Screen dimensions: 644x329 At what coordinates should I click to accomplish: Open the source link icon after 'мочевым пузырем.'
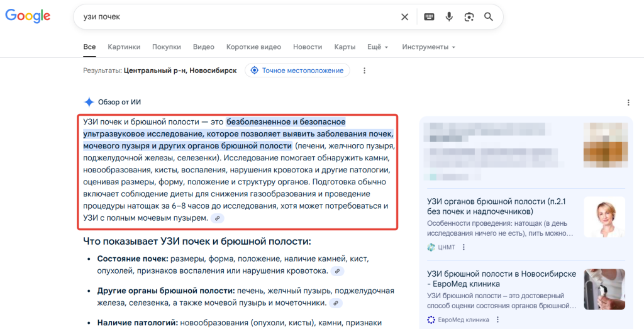(x=218, y=218)
